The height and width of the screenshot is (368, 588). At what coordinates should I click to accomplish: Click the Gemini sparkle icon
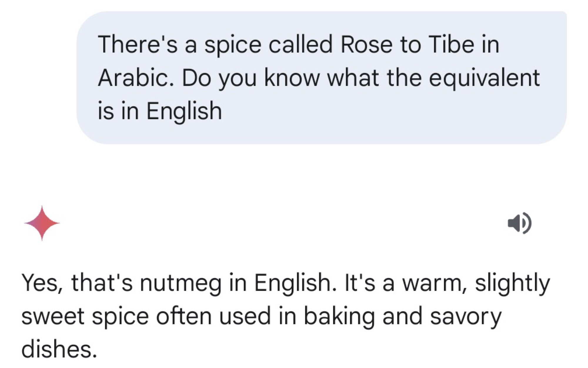click(x=42, y=223)
